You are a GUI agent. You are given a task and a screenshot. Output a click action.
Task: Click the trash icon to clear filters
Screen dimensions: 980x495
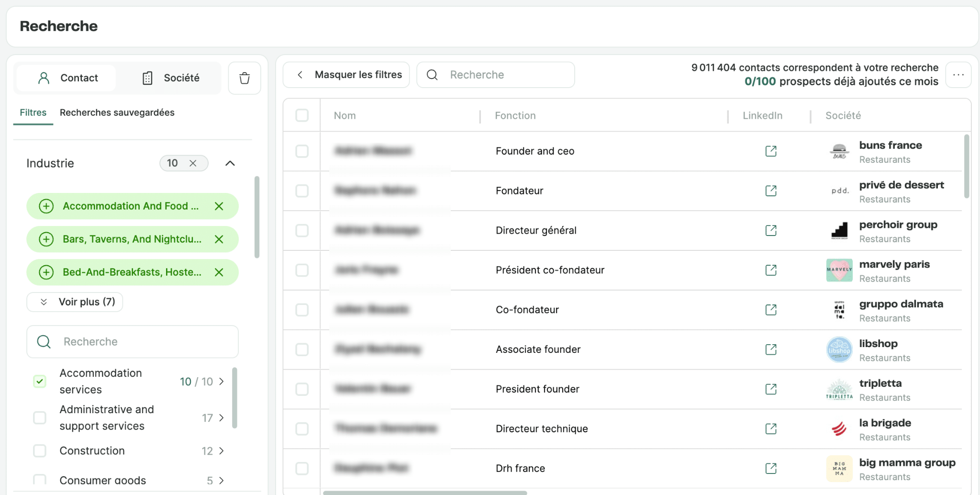pyautogui.click(x=245, y=78)
